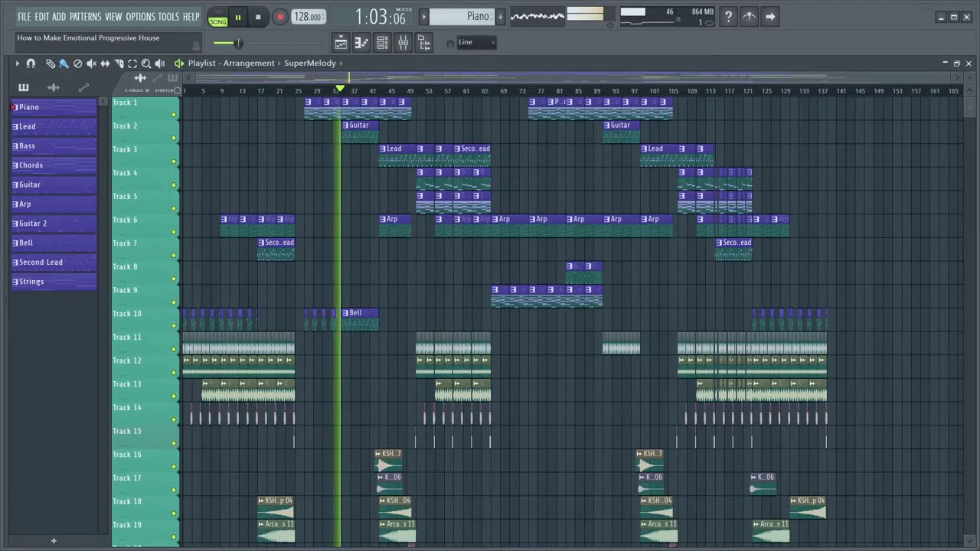The image size is (980, 551).
Task: Select the Lead pattern in picker
Action: pyautogui.click(x=54, y=126)
